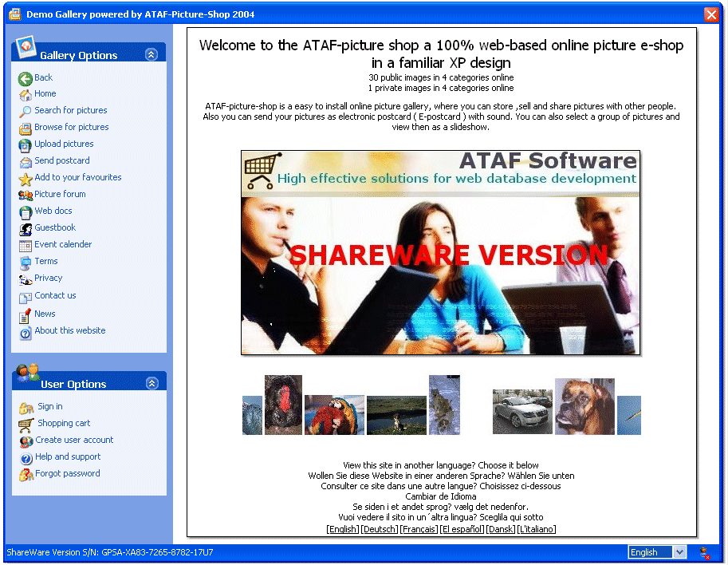Click the Web docs icon
The height and width of the screenshot is (565, 728).
25,212
